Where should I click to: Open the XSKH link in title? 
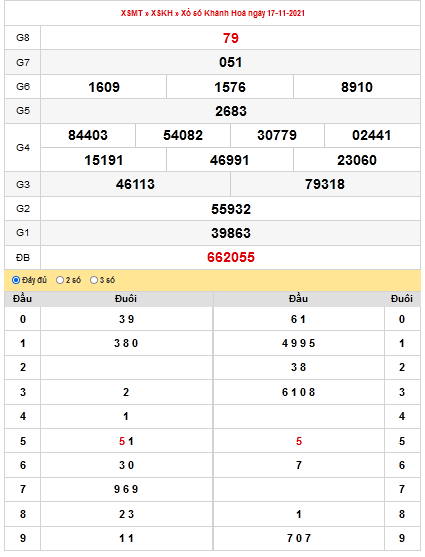coord(162,13)
